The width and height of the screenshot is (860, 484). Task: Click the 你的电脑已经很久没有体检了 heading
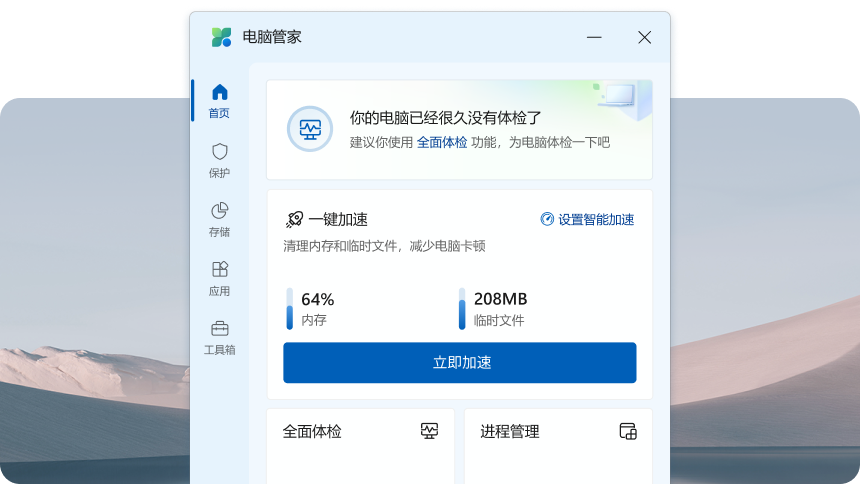(x=445, y=117)
